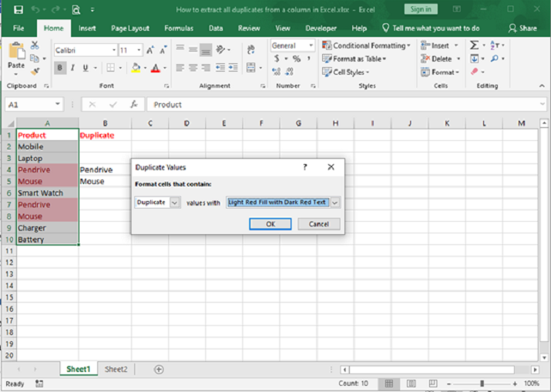Toggle Align Left icon
The width and height of the screenshot is (551, 392).
180,68
